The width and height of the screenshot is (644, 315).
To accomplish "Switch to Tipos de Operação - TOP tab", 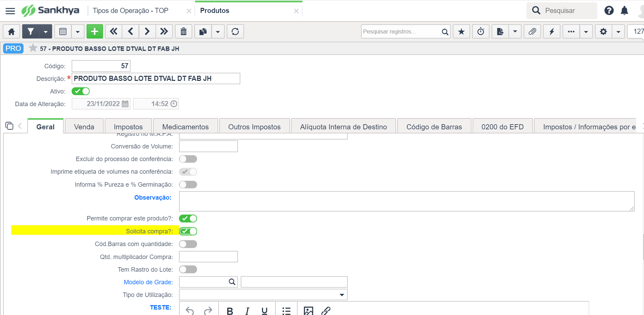I will pyautogui.click(x=131, y=11).
